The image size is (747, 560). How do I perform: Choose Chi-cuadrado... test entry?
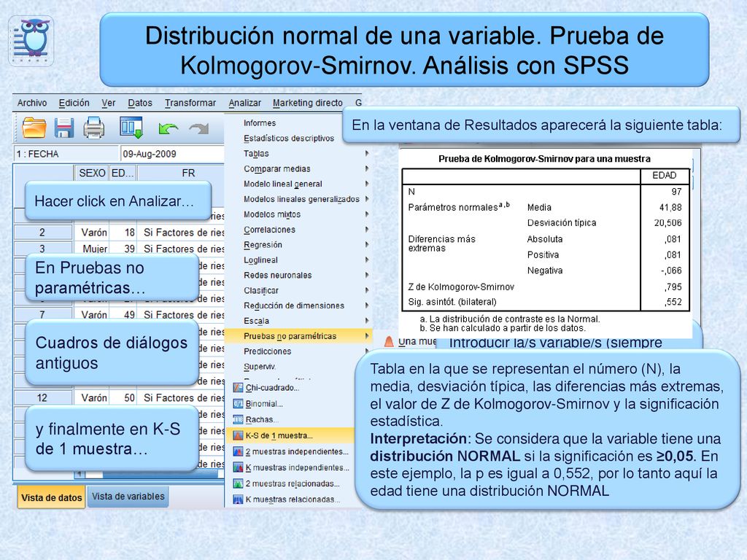[273, 388]
